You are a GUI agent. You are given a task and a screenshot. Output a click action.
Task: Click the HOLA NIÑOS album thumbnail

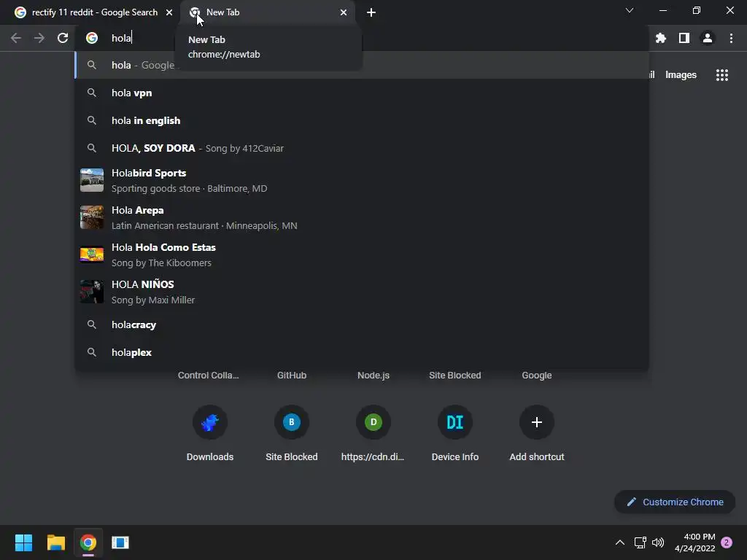pos(92,292)
